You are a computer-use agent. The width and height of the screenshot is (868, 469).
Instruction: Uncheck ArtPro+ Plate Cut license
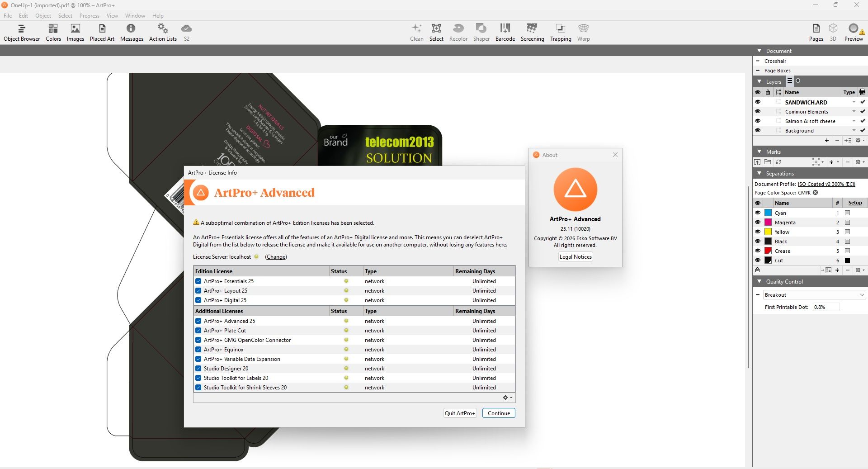click(x=198, y=331)
